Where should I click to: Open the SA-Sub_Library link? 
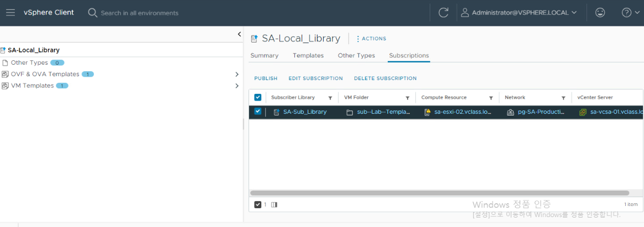click(x=305, y=112)
